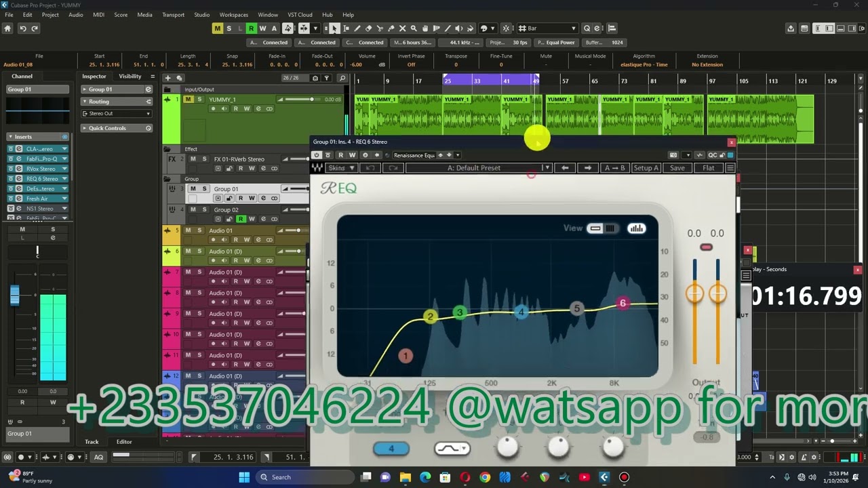
Task: Toggle global Mute M button in toolbar
Action: 217,28
